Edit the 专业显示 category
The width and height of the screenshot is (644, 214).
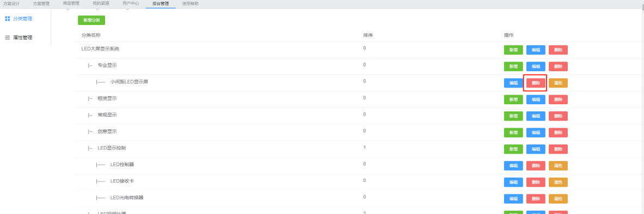[536, 66]
